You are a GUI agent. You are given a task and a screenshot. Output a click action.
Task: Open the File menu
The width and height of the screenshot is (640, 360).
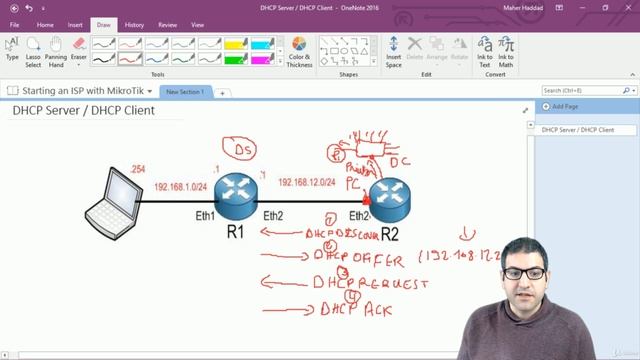tap(14, 25)
